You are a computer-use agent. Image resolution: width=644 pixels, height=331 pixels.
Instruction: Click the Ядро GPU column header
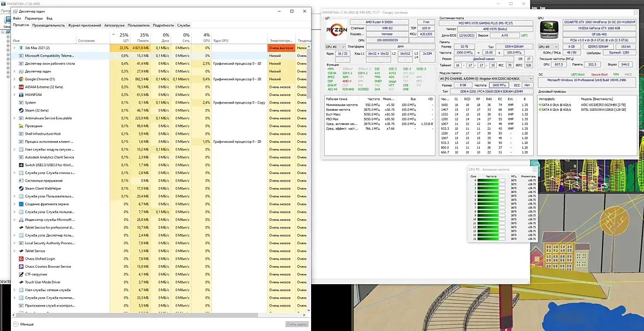[x=240, y=37]
